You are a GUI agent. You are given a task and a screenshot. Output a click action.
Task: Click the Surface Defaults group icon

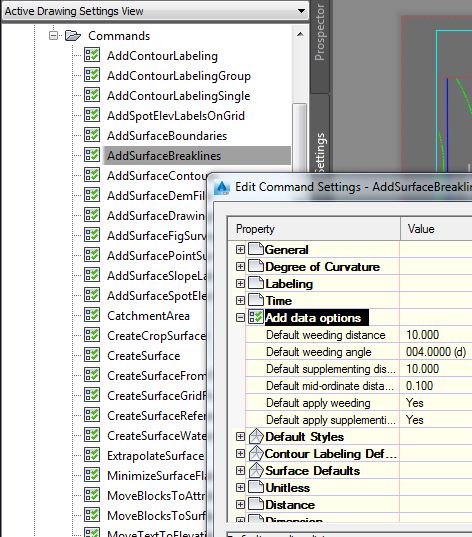tap(256, 470)
